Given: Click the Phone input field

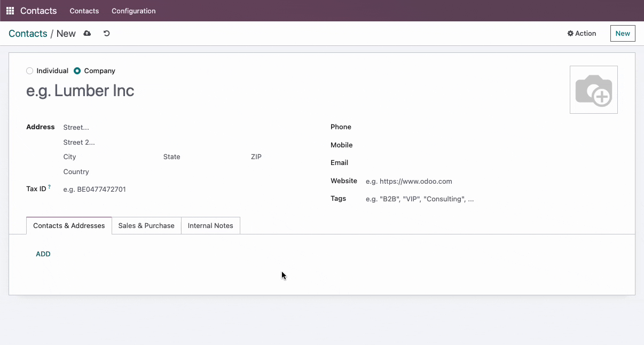Looking at the screenshot, I should pos(491,127).
